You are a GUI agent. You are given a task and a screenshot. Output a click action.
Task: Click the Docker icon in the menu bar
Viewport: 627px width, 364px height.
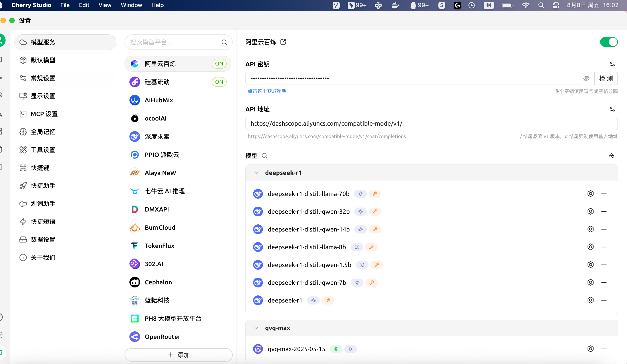coord(395,5)
